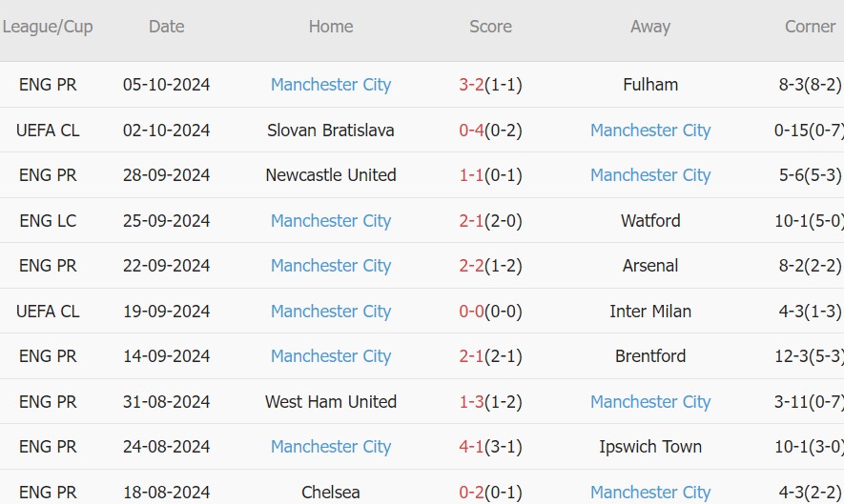Image resolution: width=844 pixels, height=504 pixels.
Task: Click the West Ham United team name
Action: tap(331, 402)
